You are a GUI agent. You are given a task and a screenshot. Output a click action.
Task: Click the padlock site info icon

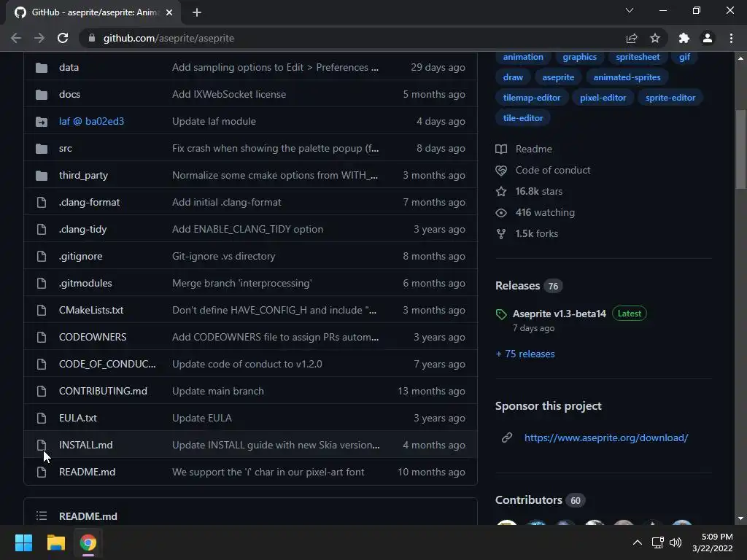92,38
